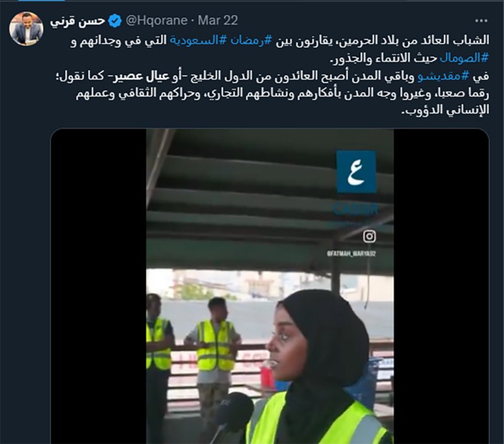Click the left black letterbox of video
The image size is (504, 444).
(98, 286)
